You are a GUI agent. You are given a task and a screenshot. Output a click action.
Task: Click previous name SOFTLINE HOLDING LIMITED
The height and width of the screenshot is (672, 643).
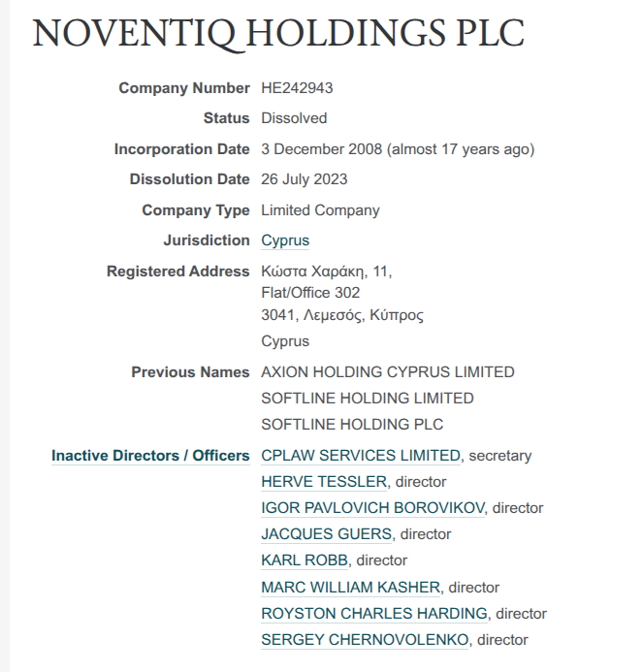[x=368, y=399]
